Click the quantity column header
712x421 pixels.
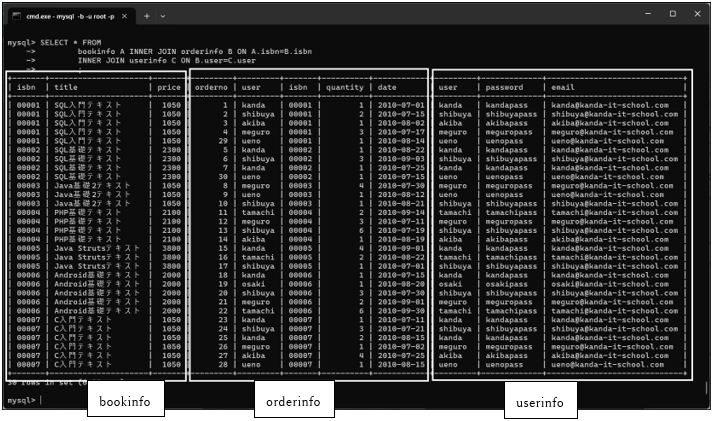click(344, 88)
